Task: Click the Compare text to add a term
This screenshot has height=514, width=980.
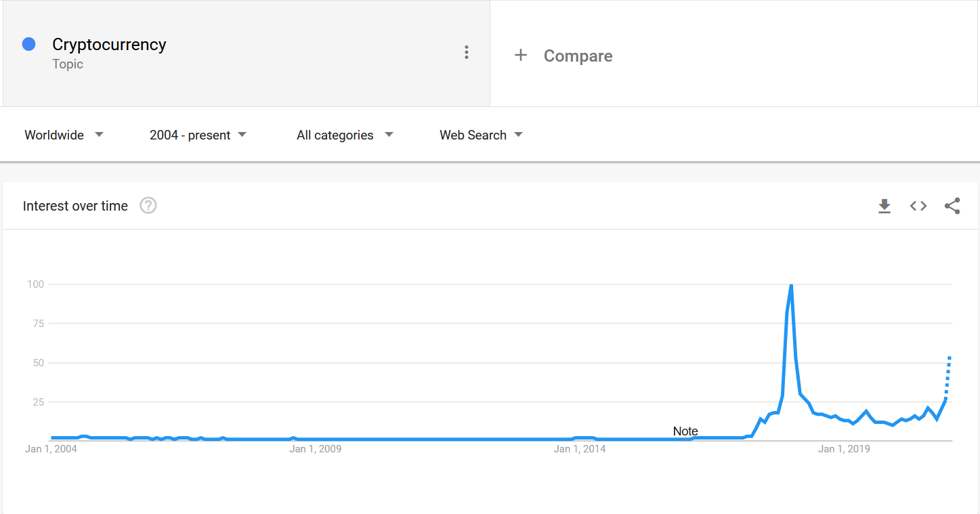Action: tap(578, 56)
